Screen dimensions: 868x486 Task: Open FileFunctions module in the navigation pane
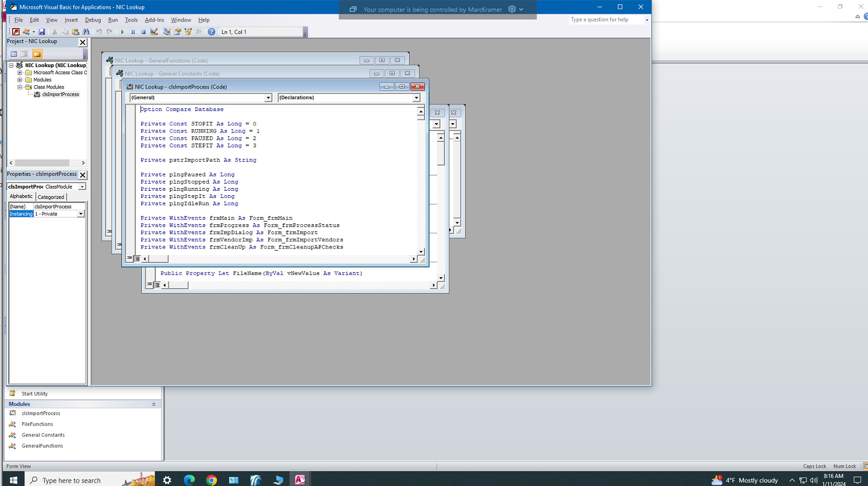pyautogui.click(x=37, y=424)
